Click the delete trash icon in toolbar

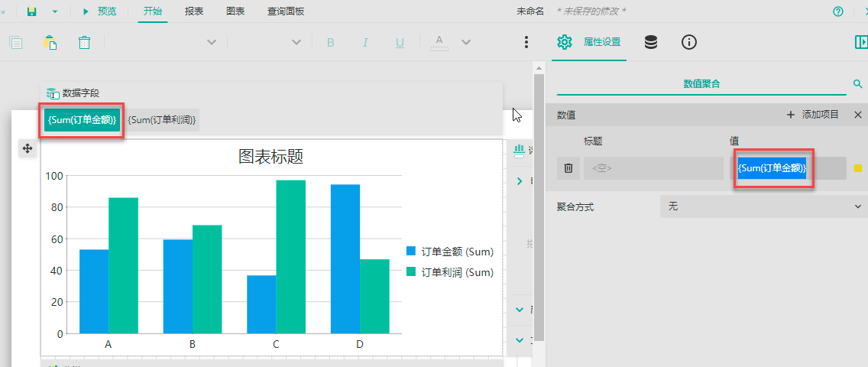click(85, 43)
